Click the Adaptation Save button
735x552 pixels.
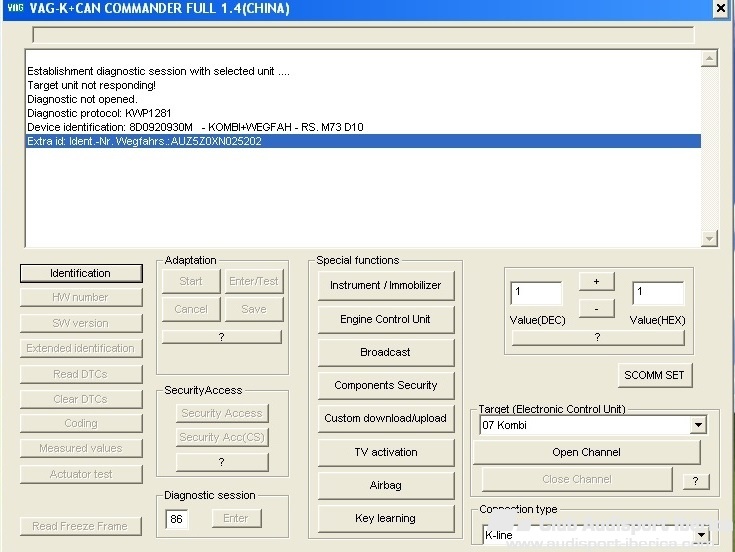(x=254, y=309)
